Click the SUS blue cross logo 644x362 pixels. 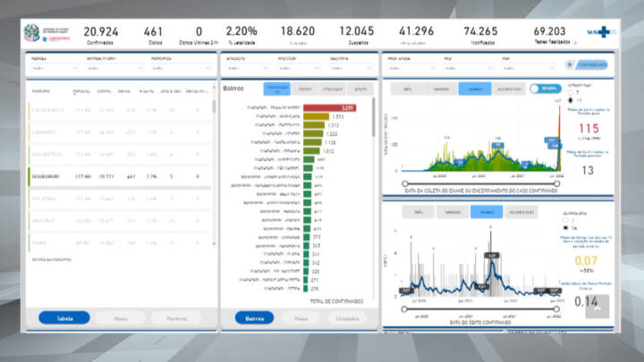[604, 32]
